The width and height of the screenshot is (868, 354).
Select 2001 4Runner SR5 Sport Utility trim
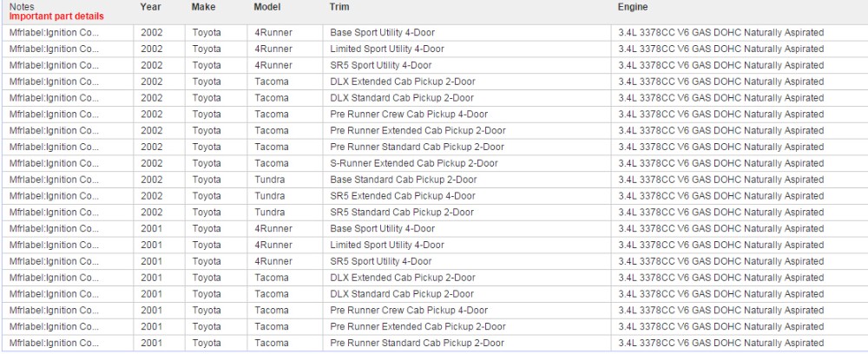coord(381,261)
